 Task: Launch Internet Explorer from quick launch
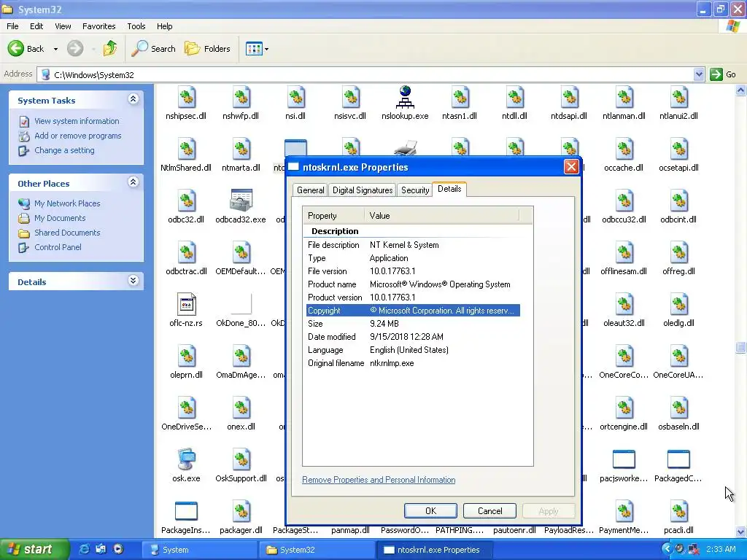point(84,550)
